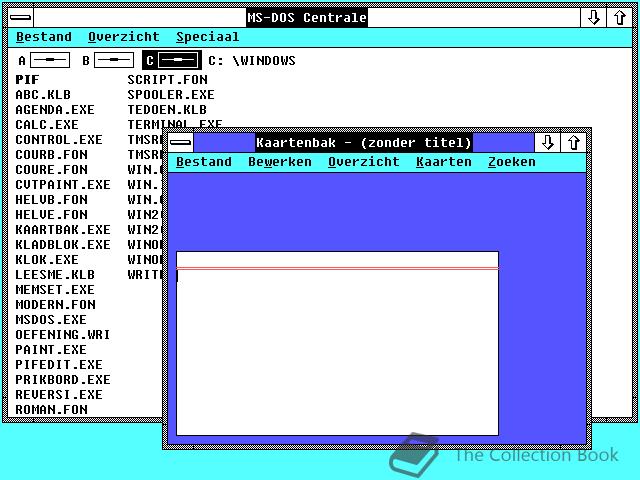
Task: Select PRIKBORD.EXE file
Action: pyautogui.click(x=63, y=380)
